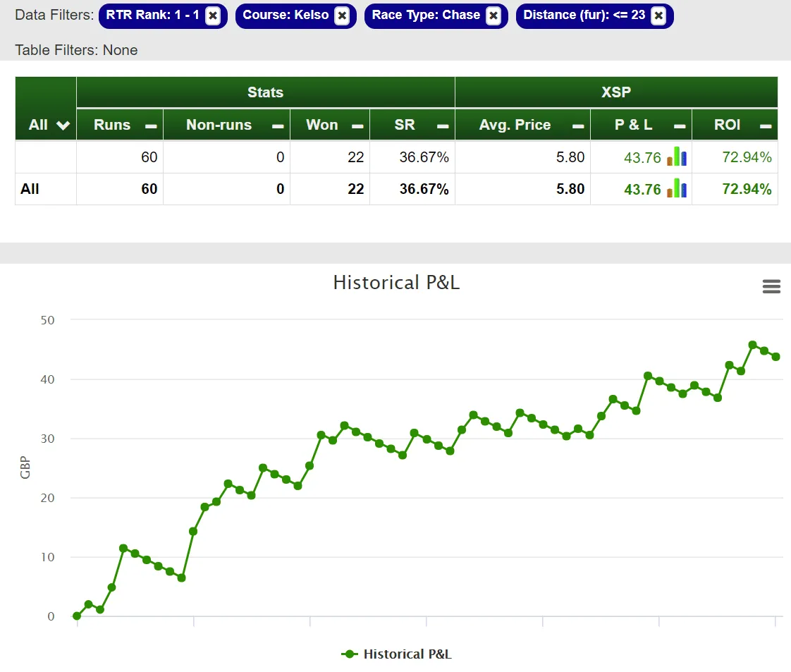Viewport: 791px width, 672px height.
Task: Toggle the Historical P&L legend series
Action: click(396, 654)
